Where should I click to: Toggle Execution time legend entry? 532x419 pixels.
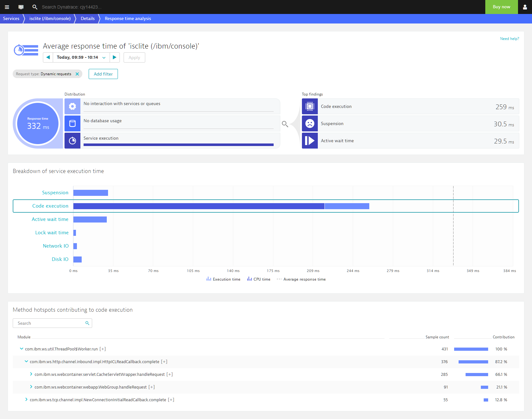[223, 279]
